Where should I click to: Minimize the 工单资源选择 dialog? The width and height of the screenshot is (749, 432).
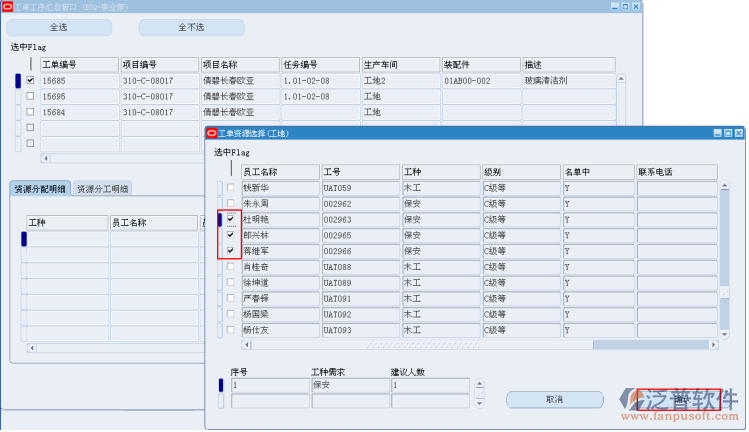pos(716,132)
